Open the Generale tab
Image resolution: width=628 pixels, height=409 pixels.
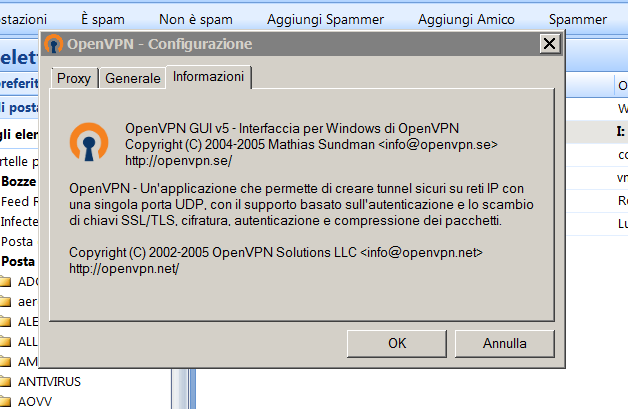pos(132,78)
